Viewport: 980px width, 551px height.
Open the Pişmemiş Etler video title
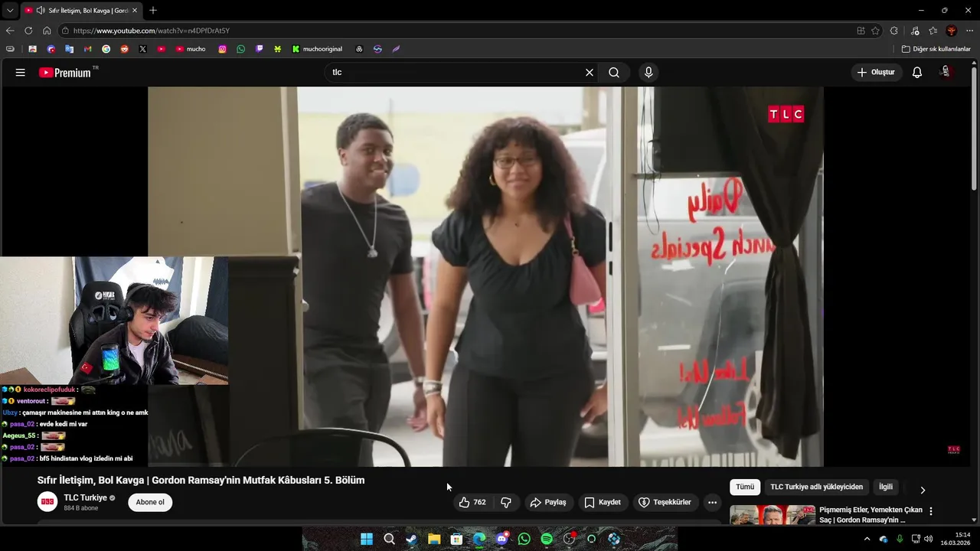tap(871, 515)
